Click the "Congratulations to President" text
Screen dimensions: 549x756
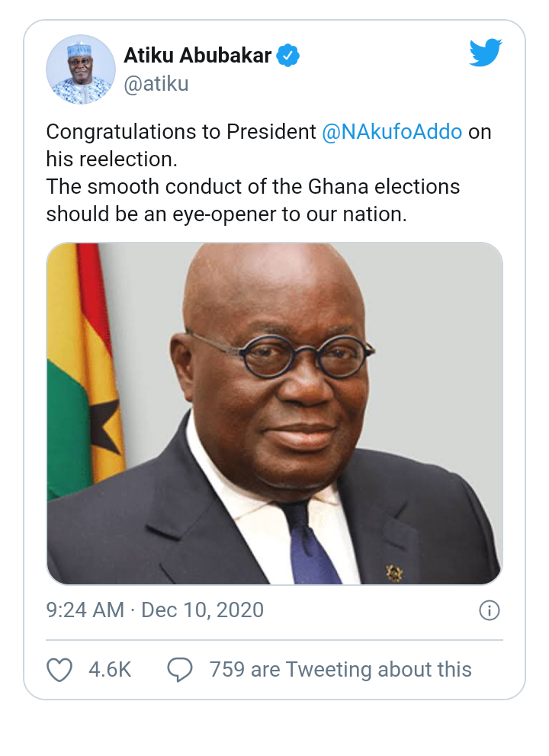(x=181, y=131)
